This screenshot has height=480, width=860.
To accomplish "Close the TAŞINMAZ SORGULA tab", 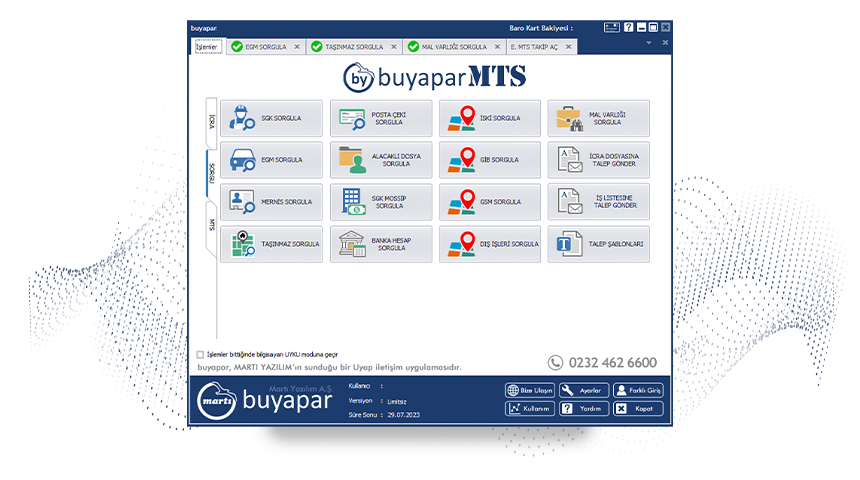I will click(394, 47).
